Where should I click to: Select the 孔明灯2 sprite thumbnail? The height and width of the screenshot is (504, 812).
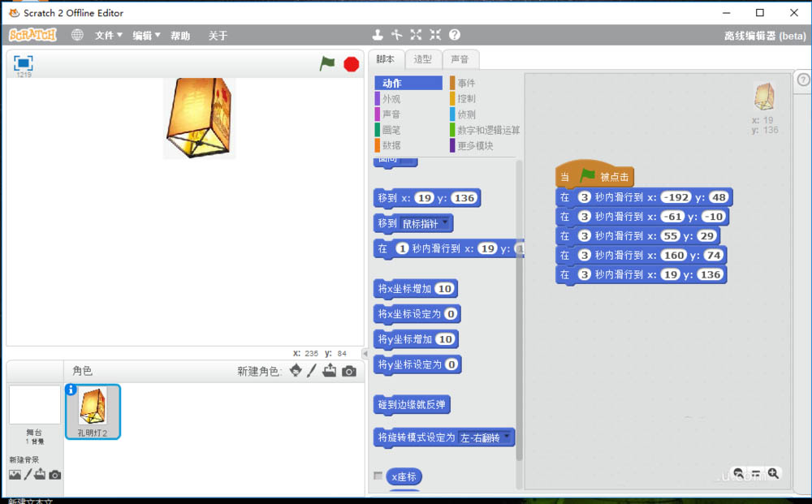(x=93, y=412)
